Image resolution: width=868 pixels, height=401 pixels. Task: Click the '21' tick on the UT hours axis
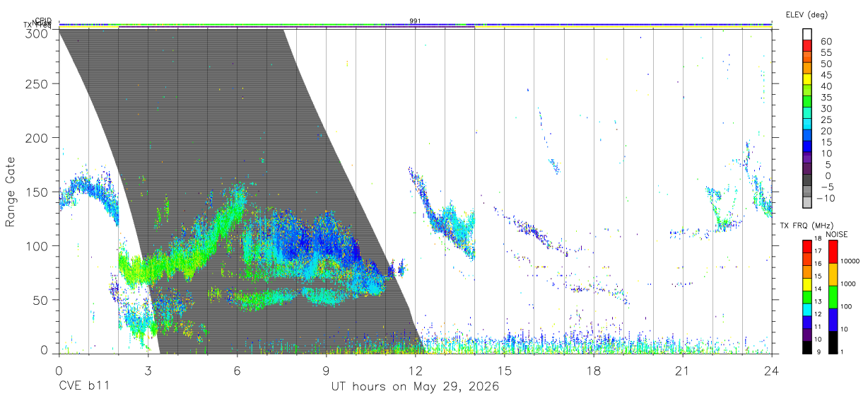(682, 371)
